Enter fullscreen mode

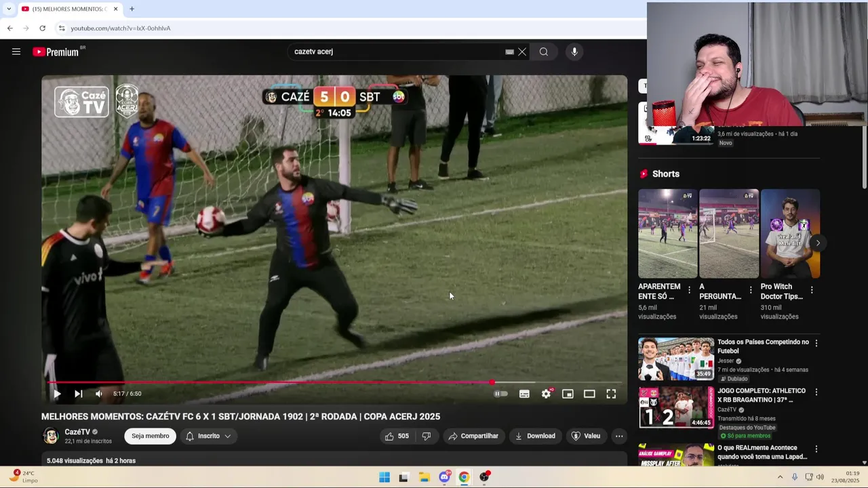[x=611, y=394]
